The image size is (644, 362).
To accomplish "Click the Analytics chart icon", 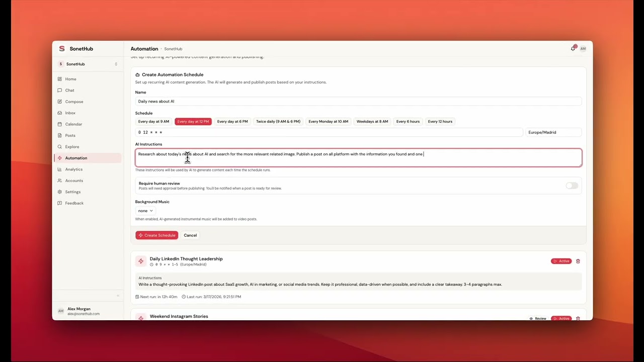I will click(x=60, y=169).
